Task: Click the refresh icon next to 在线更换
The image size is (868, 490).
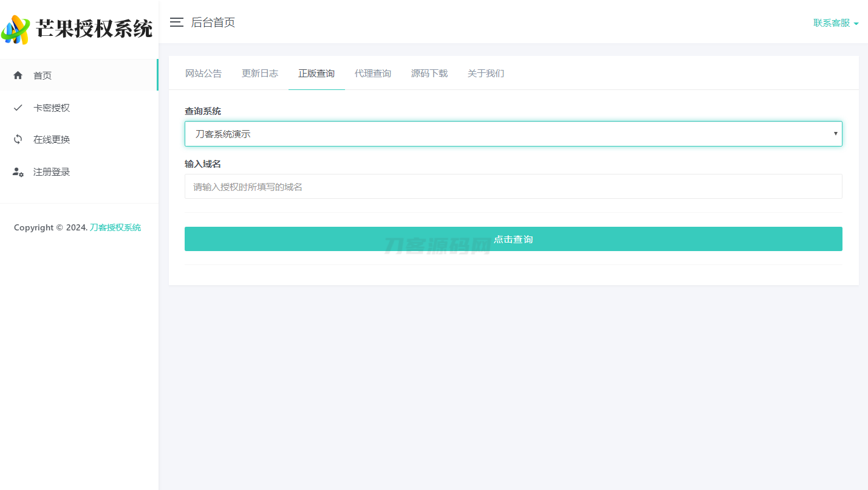Action: [x=18, y=139]
